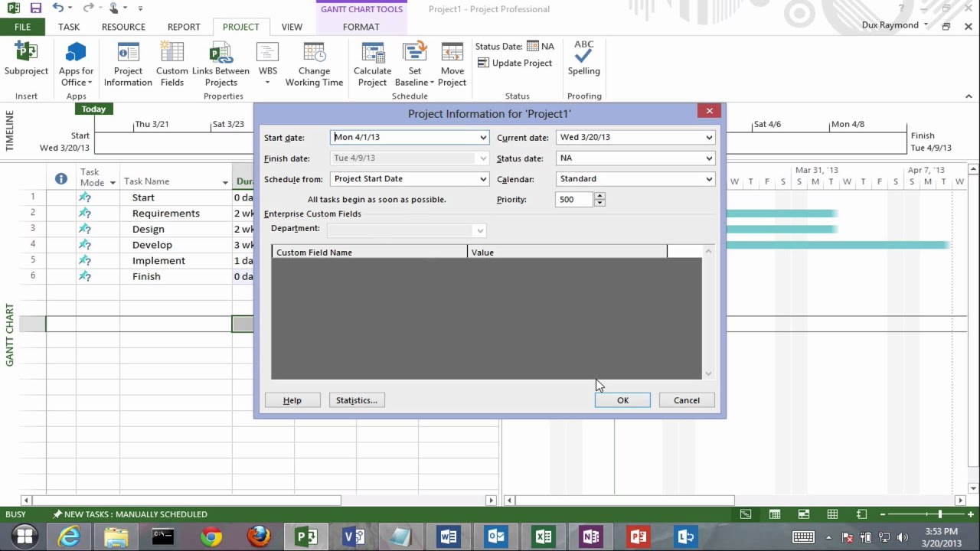This screenshot has width=980, height=551.
Task: Switch to the RESOURCE tab
Action: (x=123, y=27)
